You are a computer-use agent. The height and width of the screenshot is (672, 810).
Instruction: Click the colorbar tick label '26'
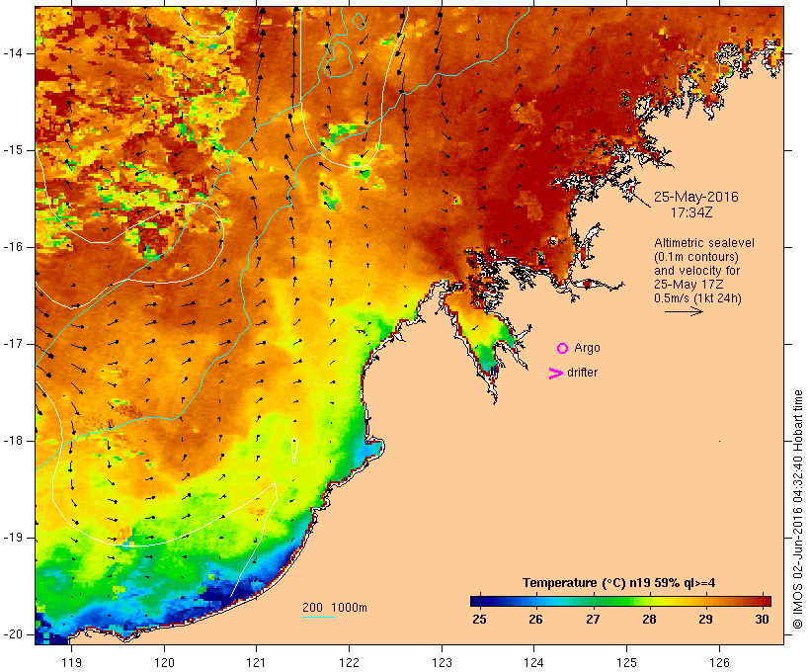tap(535, 620)
